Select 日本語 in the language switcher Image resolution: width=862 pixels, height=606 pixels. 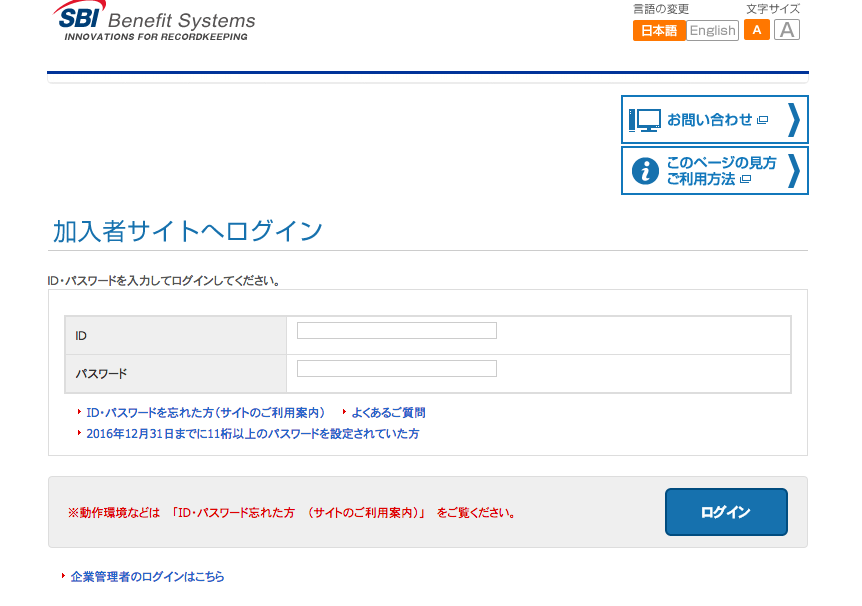point(659,30)
